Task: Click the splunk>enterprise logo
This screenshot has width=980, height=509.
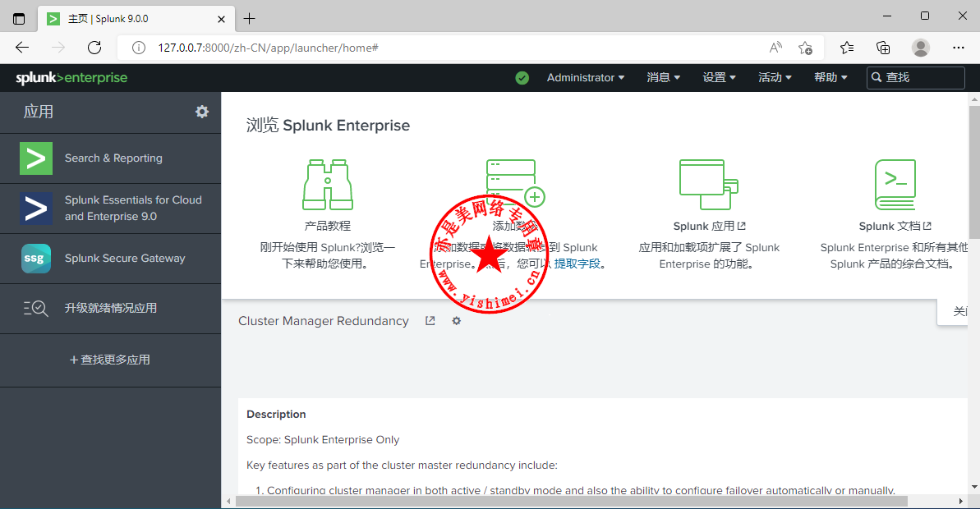Action: [71, 77]
